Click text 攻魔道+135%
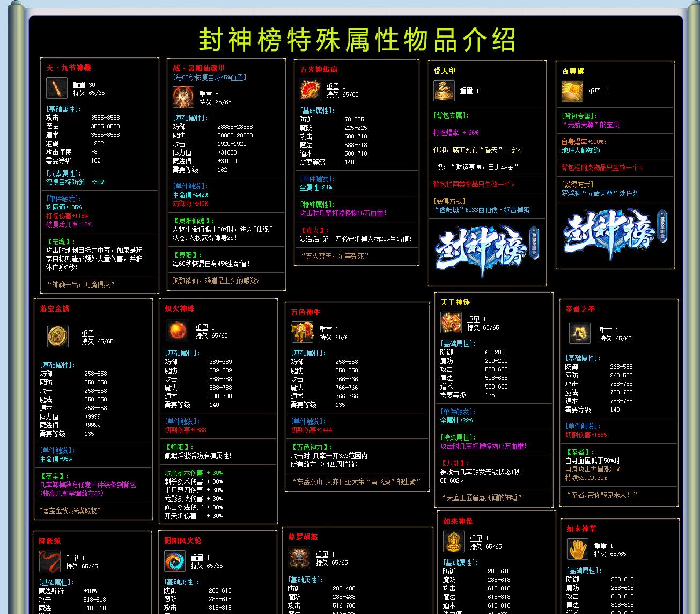The width and height of the screenshot is (700, 614). pyautogui.click(x=64, y=207)
